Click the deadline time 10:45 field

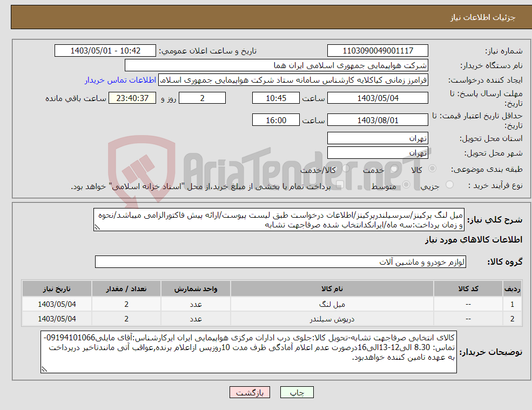pyautogui.click(x=276, y=98)
